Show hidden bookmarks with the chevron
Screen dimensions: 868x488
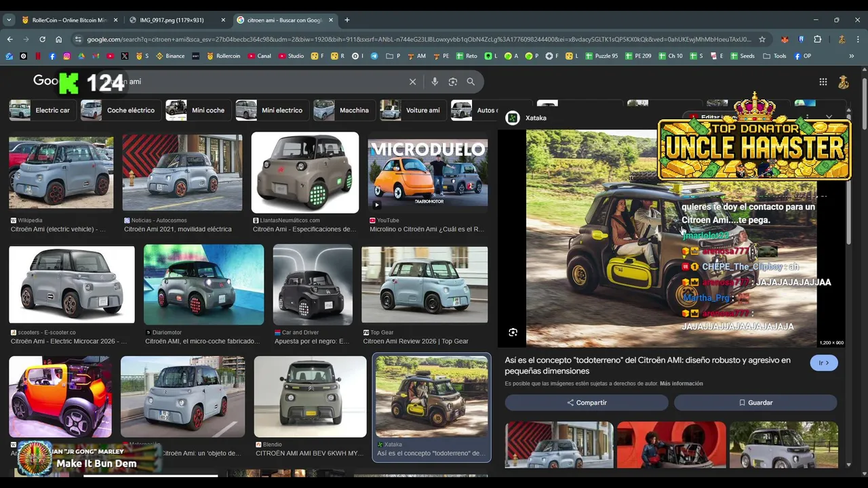(852, 56)
